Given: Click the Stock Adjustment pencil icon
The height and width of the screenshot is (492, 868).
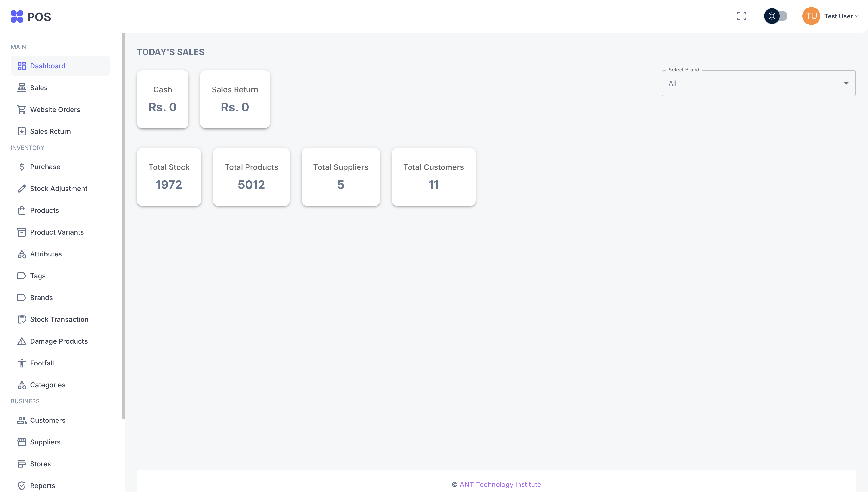Looking at the screenshot, I should tap(22, 189).
